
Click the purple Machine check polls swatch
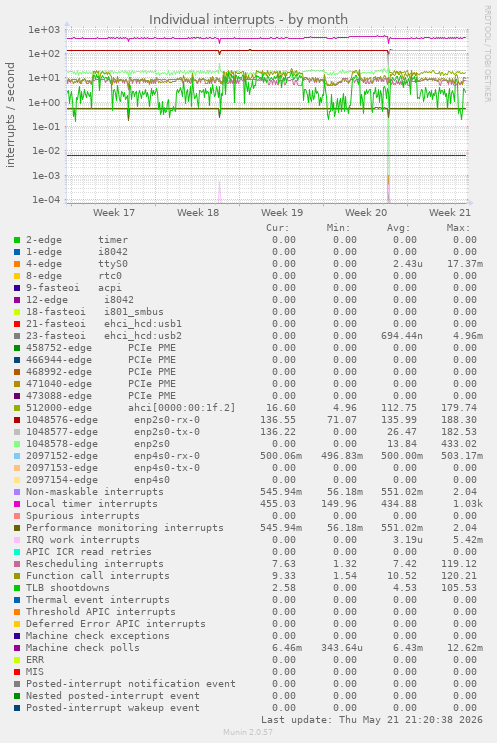click(17, 648)
